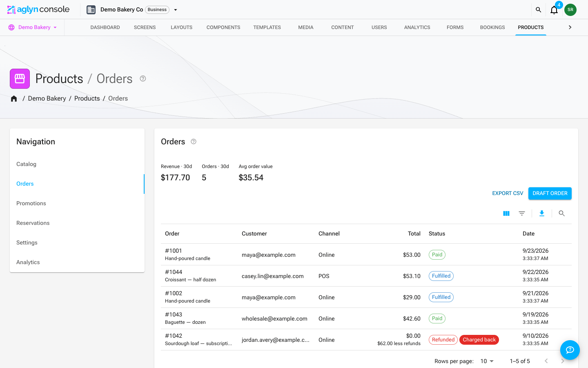588x368 pixels.
Task: Change the rows per page dropdown
Action: tap(487, 361)
